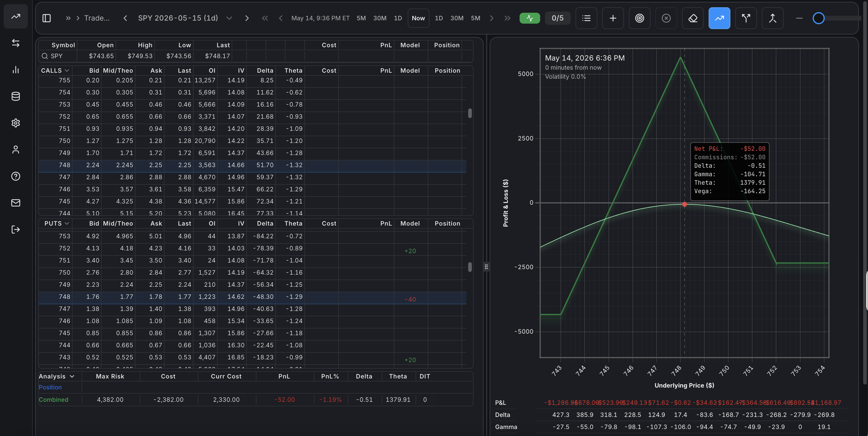868x436 pixels.
Task: Step back in time single chevron
Action: (281, 18)
